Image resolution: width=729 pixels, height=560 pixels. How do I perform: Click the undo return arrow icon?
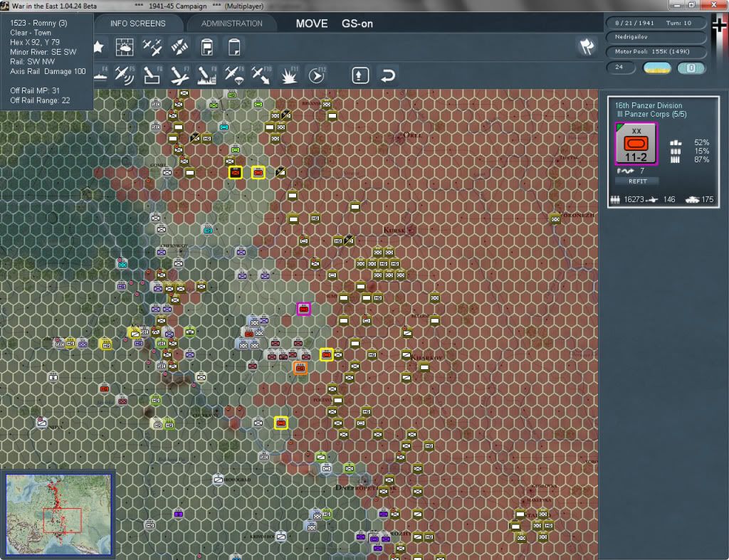pyautogui.click(x=388, y=75)
